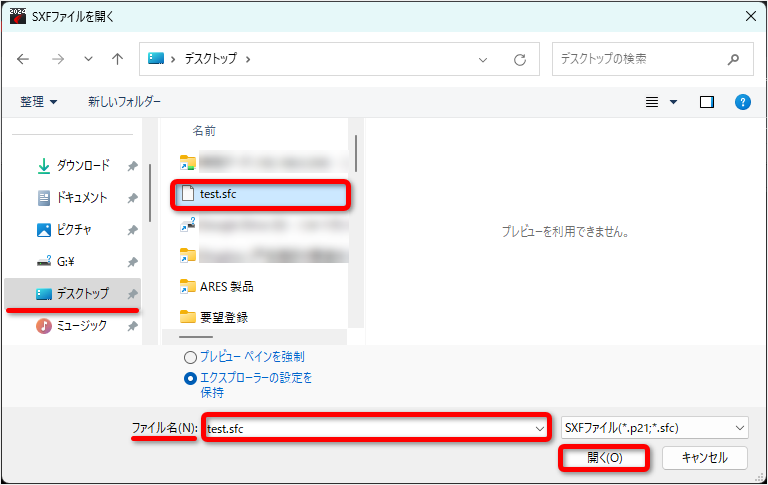This screenshot has width=768, height=485.
Task: Click the Desktop search input field
Action: pyautogui.click(x=642, y=59)
